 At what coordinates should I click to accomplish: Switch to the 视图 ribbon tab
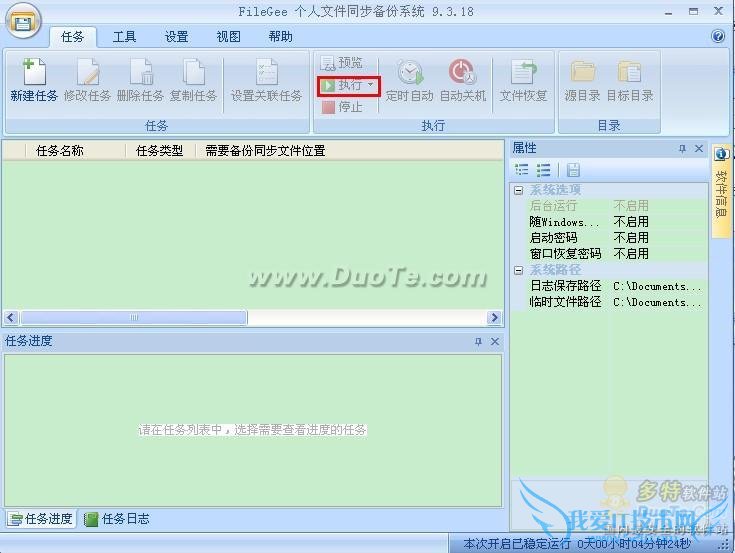click(x=228, y=37)
